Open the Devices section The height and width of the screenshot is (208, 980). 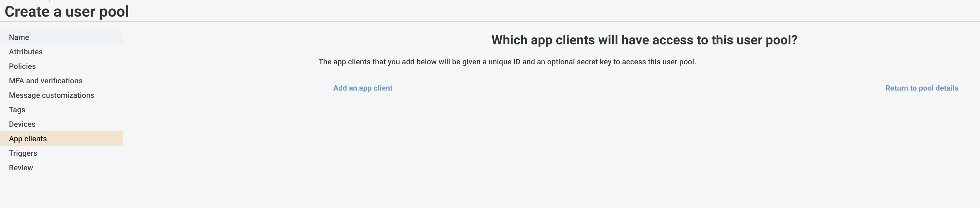(22, 124)
